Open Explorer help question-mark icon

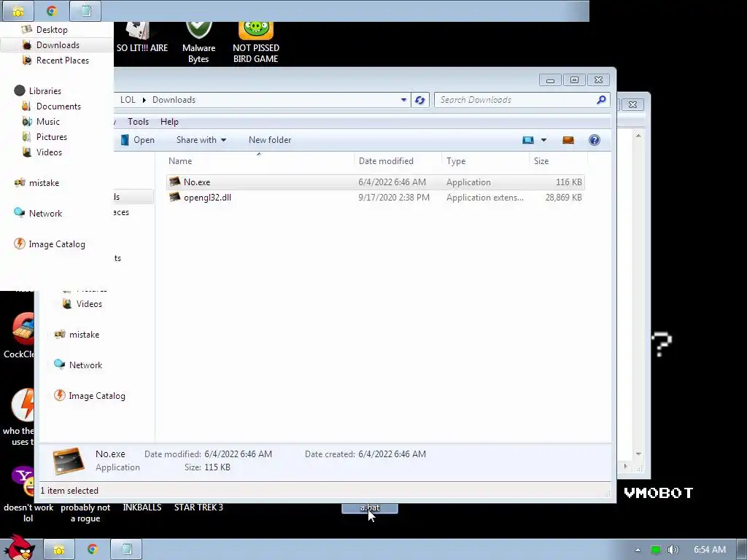(594, 140)
